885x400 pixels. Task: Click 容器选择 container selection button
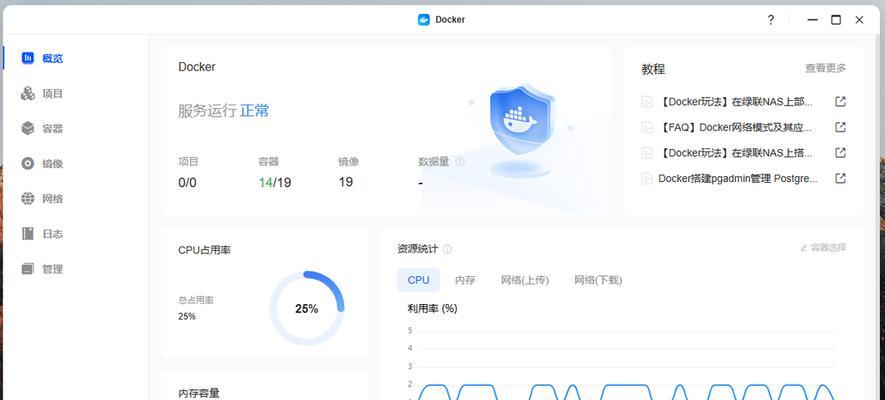point(823,248)
